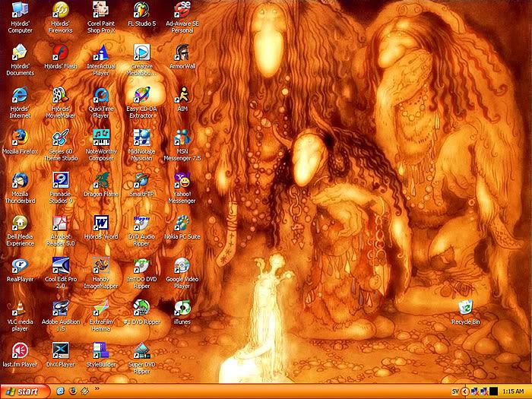
Task: Select DVD Audio Ripper icon
Action: tap(141, 223)
